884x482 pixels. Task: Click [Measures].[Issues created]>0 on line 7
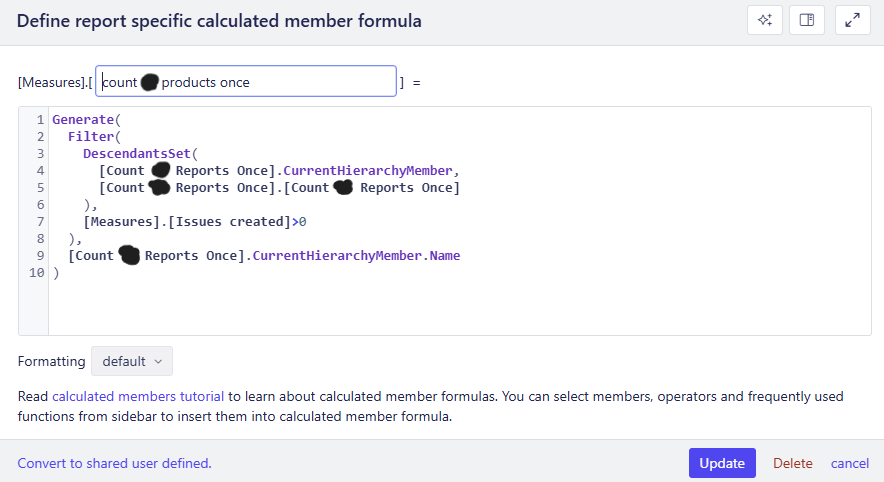coord(195,222)
